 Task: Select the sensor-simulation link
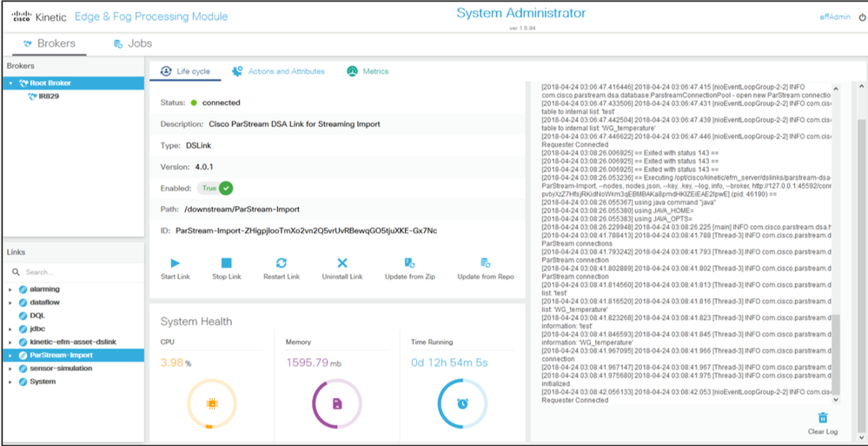pyautogui.click(x=62, y=369)
